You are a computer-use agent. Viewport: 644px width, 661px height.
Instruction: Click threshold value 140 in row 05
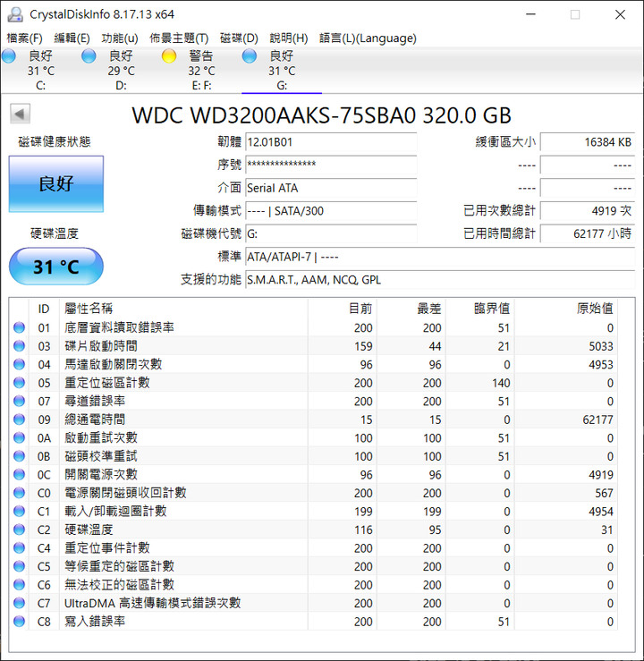pyautogui.click(x=501, y=383)
